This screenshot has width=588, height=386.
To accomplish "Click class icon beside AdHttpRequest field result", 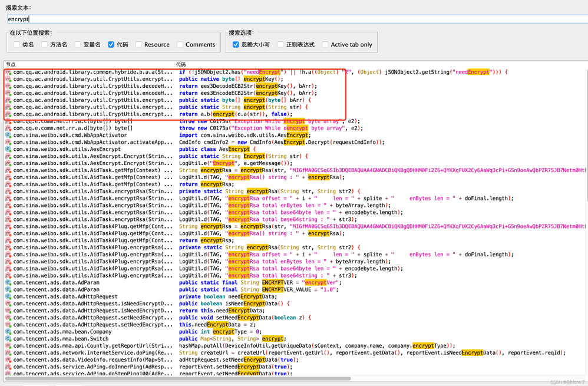I will (x=8, y=297).
